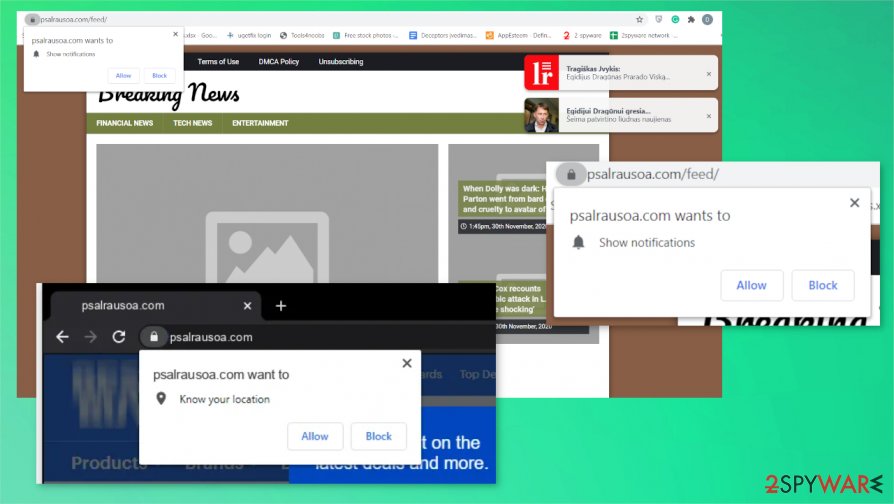Open the Tools4noobs bookmark
Viewport: 894px width, 504px height.
click(302, 35)
